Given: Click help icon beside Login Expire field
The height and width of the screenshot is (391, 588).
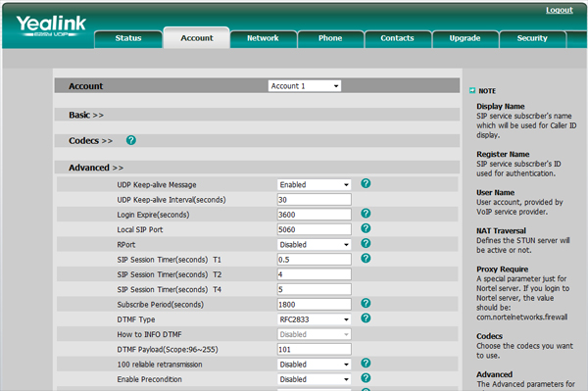Looking at the screenshot, I should click(x=366, y=214).
